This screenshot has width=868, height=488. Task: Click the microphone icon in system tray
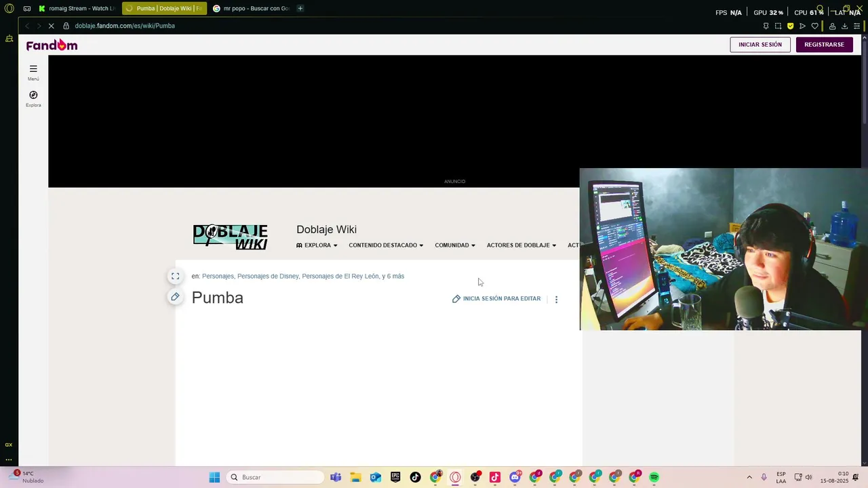(x=764, y=477)
